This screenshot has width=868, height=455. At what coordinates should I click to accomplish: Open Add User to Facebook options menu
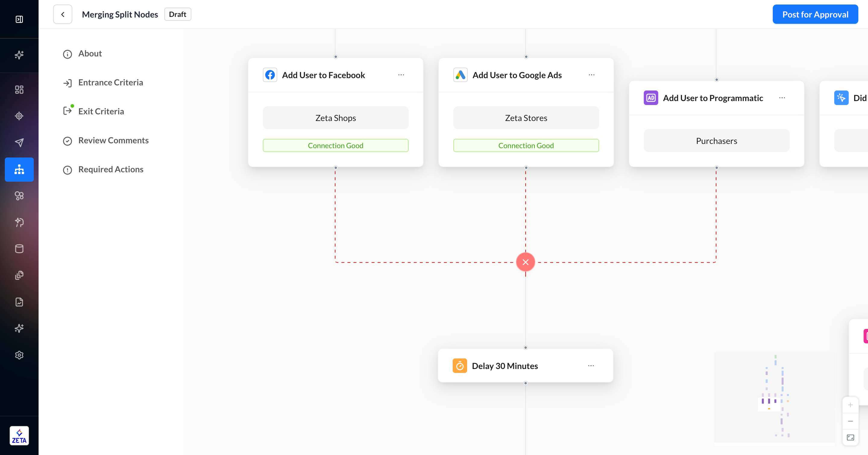[x=401, y=75]
